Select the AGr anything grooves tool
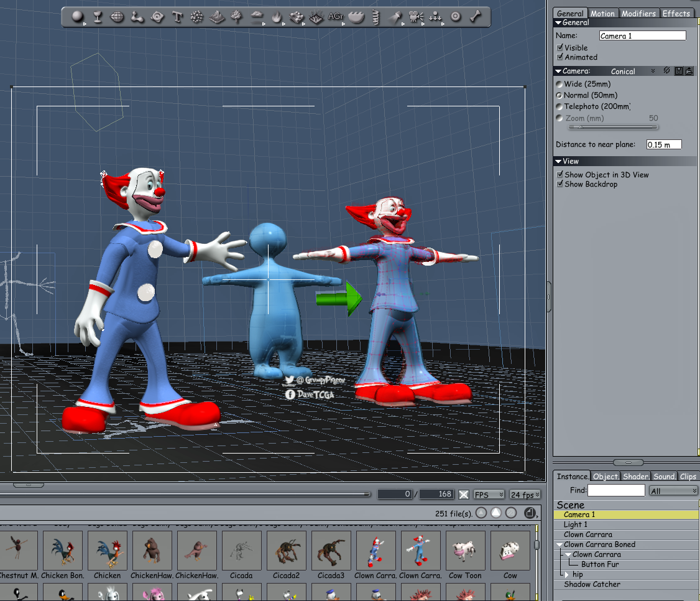The image size is (700, 601). point(336,17)
